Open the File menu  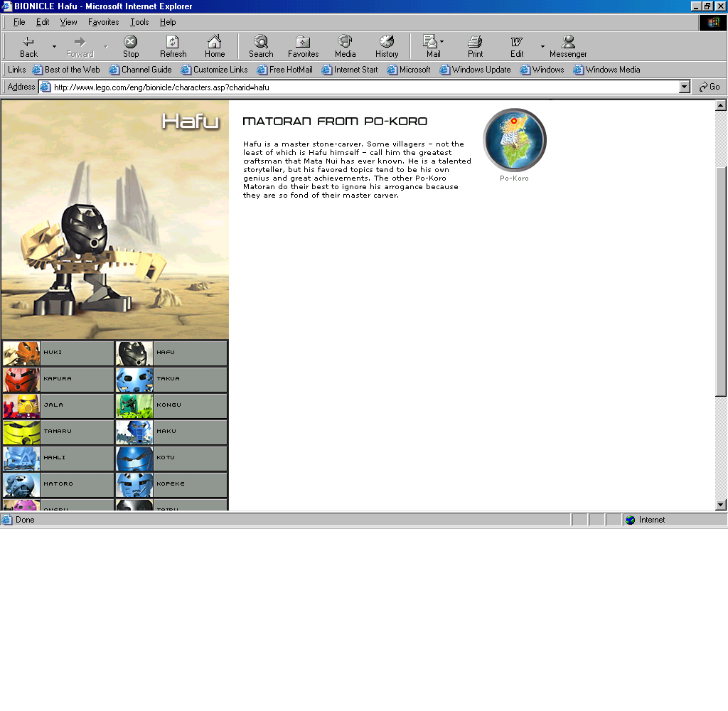tap(19, 22)
